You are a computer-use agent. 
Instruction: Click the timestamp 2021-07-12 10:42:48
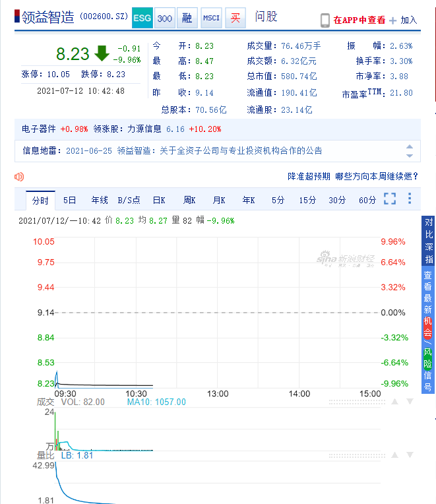tap(80, 91)
